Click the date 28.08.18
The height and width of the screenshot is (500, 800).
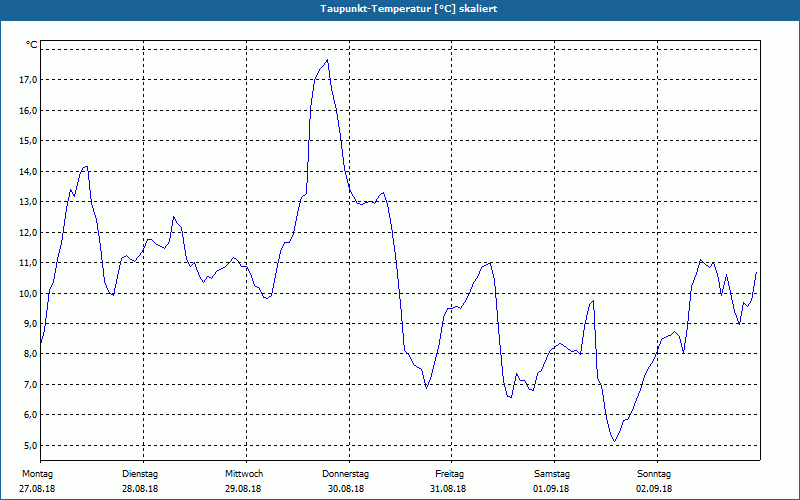click(x=140, y=489)
